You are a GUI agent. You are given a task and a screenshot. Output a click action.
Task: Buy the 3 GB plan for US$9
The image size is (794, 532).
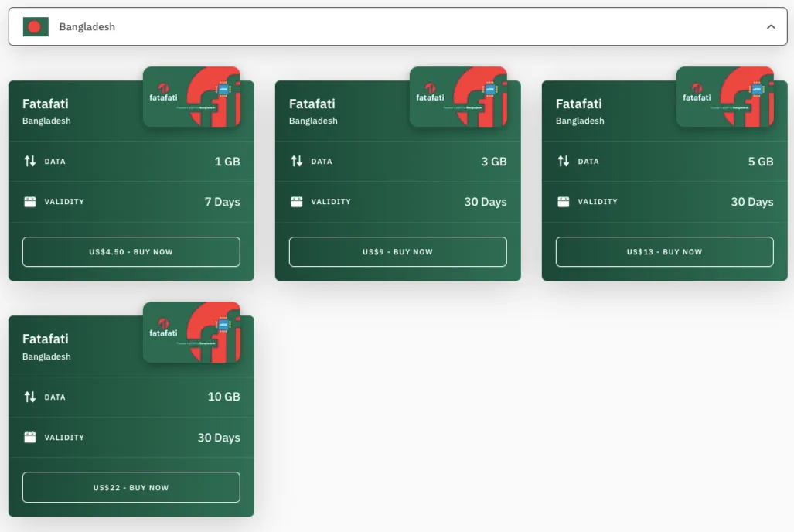coord(397,252)
